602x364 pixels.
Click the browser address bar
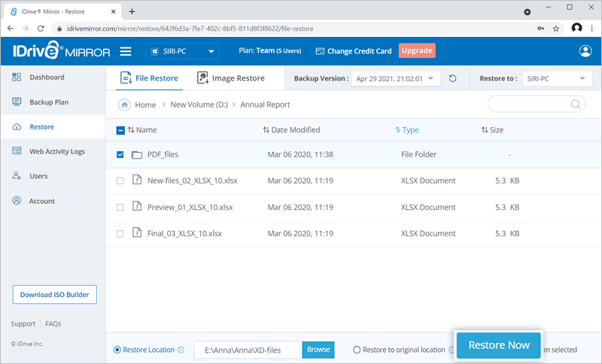pyautogui.click(x=296, y=29)
